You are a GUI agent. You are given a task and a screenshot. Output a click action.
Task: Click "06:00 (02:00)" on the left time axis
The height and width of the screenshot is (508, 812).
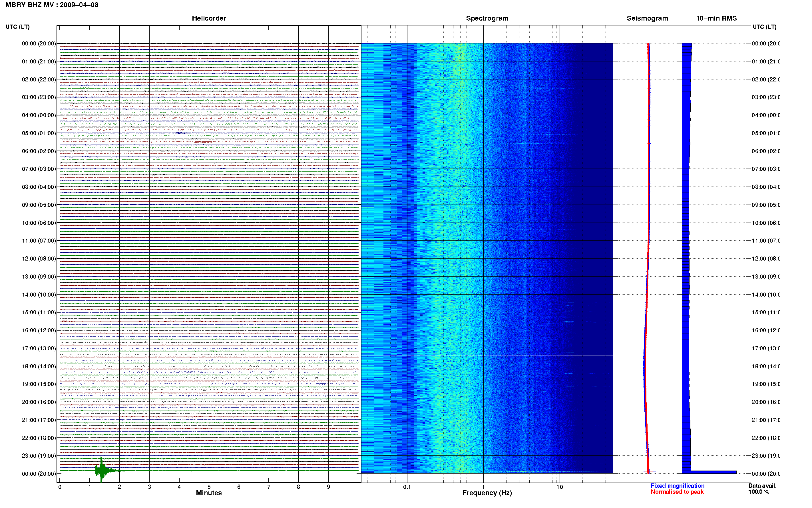click(39, 151)
